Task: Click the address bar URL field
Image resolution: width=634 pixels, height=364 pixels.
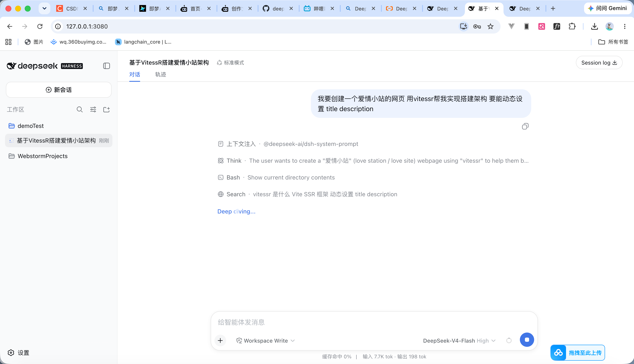Action: 255,26
